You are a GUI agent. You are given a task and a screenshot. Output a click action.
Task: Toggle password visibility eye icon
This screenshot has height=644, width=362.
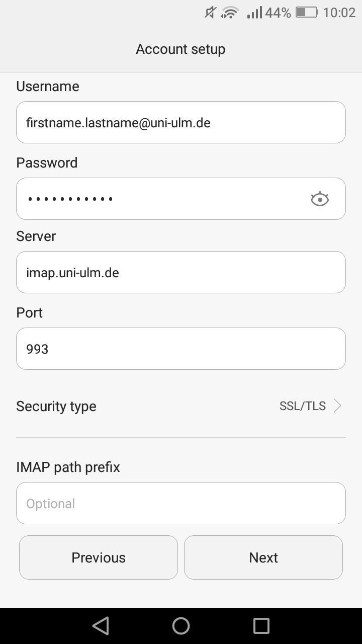(319, 199)
